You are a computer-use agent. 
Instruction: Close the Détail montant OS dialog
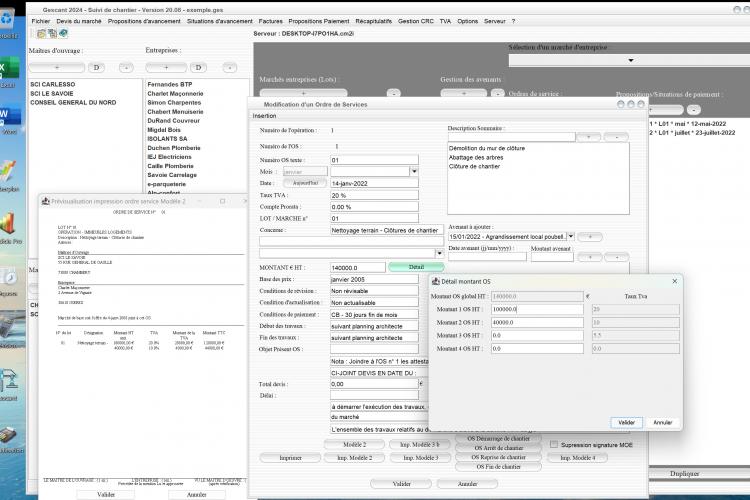click(x=674, y=281)
